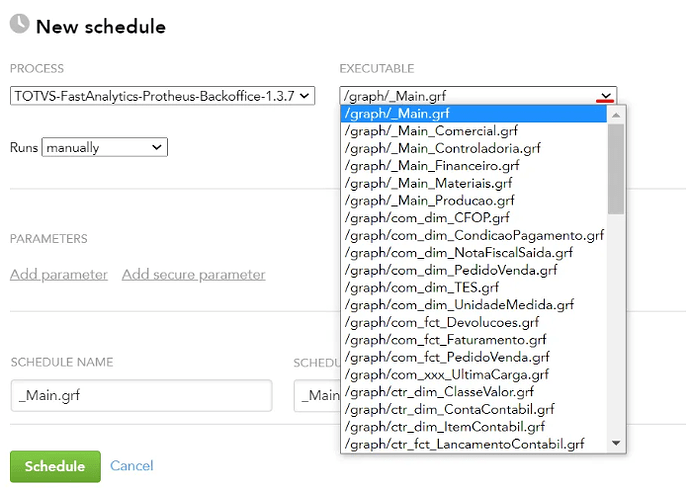Click the Add parameter link
Viewport: 690px width, 491px height.
(59, 275)
